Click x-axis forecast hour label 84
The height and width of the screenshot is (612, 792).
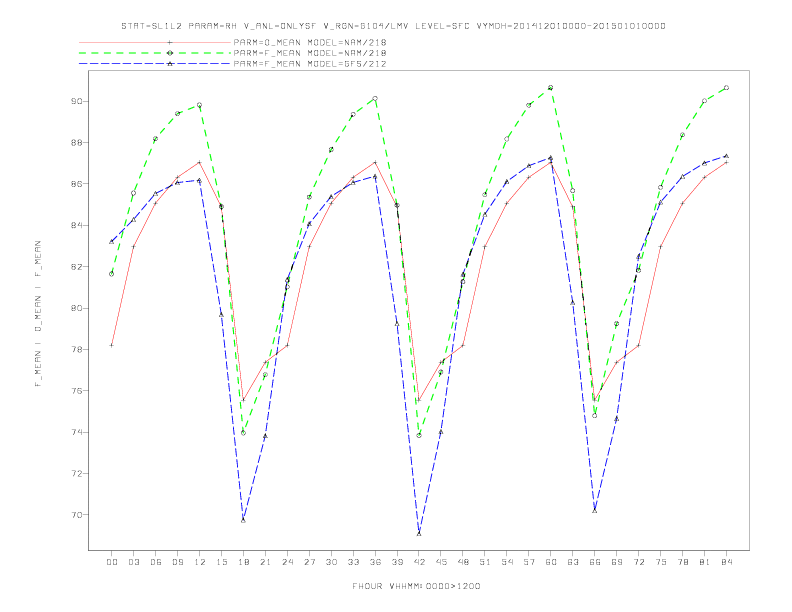click(726, 562)
